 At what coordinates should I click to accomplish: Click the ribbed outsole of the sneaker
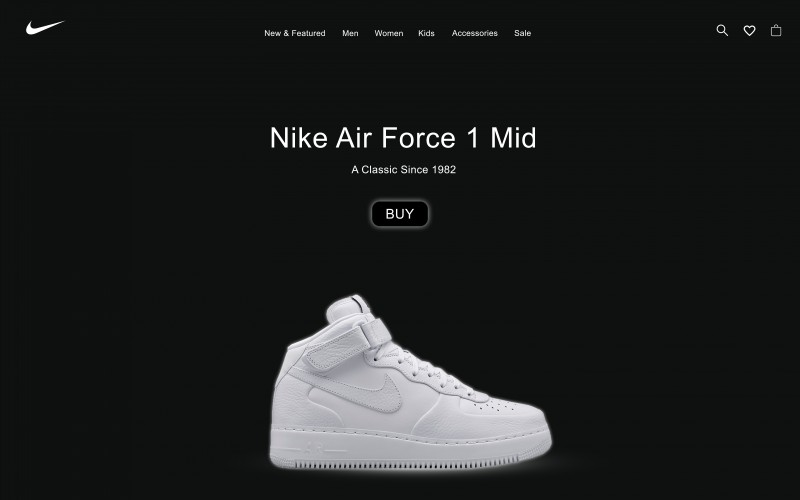408,463
